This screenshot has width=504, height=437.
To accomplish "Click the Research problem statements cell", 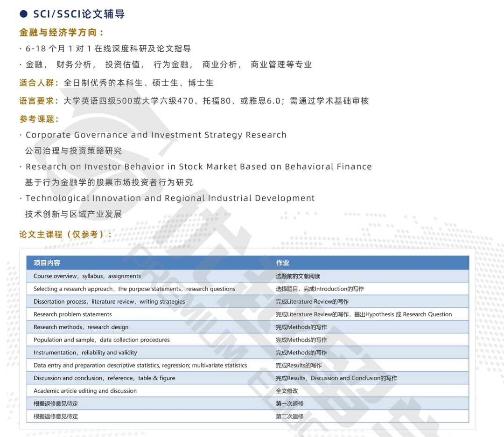I will [x=73, y=314].
